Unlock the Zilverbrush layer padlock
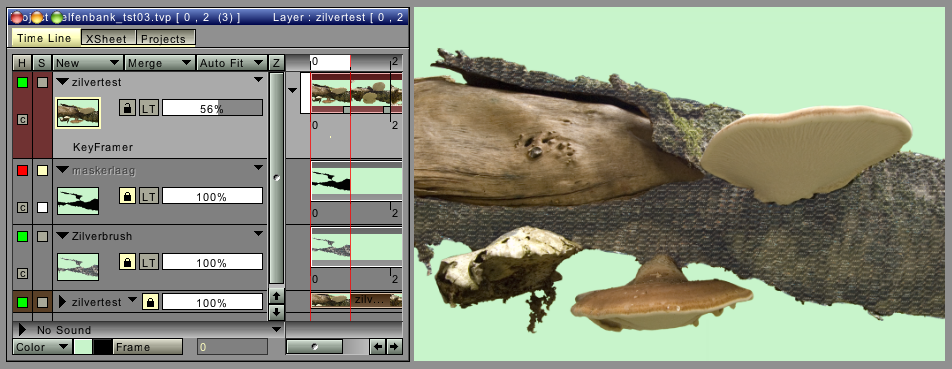952x369 pixels. pyautogui.click(x=128, y=262)
